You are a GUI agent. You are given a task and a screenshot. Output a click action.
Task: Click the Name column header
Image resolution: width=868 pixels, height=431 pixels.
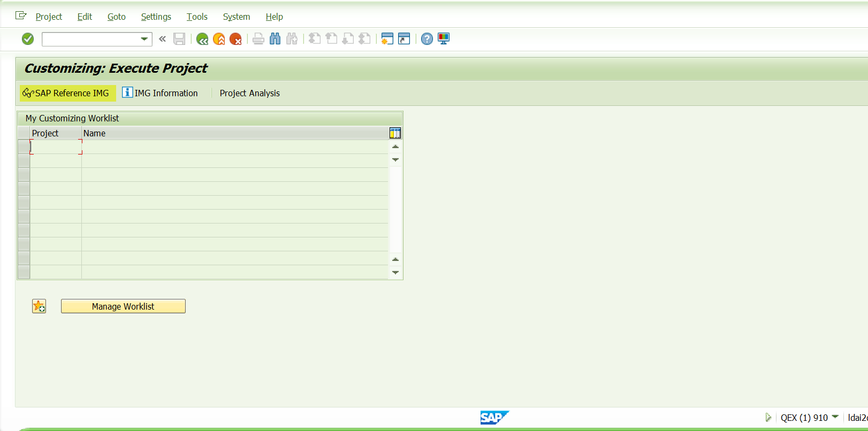click(x=235, y=133)
